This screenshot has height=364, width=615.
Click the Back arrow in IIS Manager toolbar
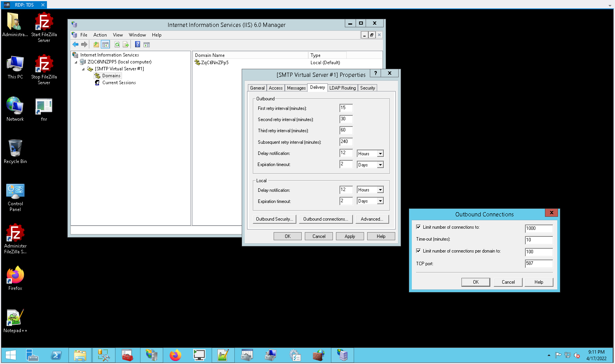click(75, 45)
